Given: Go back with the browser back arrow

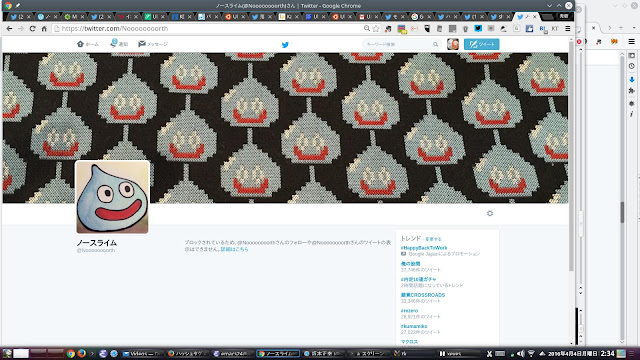Looking at the screenshot, I should click(x=9, y=29).
